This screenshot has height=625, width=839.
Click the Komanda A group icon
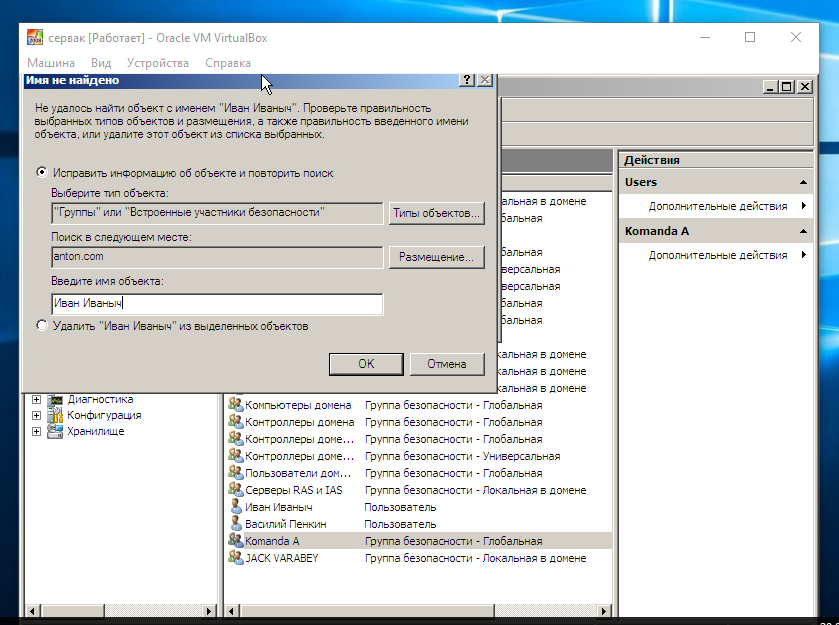236,541
